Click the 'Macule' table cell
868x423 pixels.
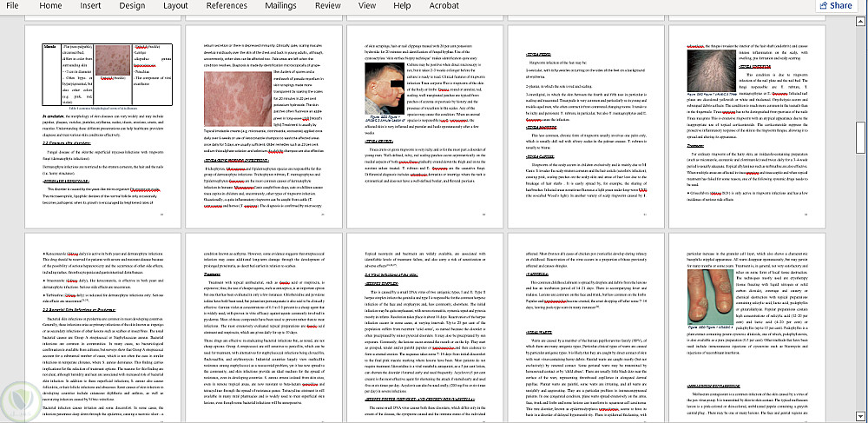[51, 74]
